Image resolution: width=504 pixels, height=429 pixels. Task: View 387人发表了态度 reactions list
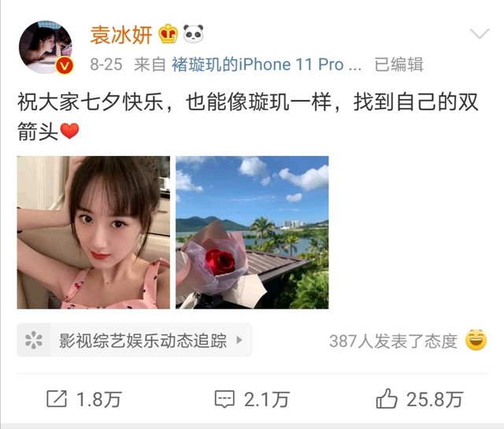394,341
